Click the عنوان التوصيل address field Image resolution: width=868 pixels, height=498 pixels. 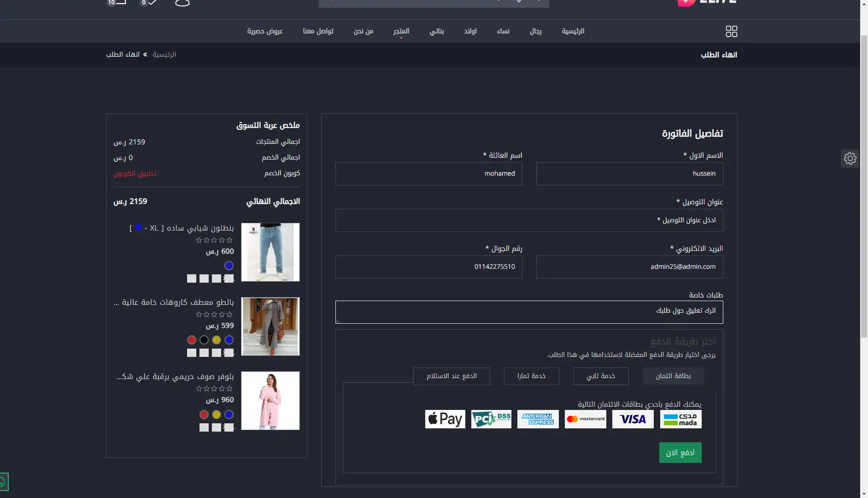click(529, 220)
